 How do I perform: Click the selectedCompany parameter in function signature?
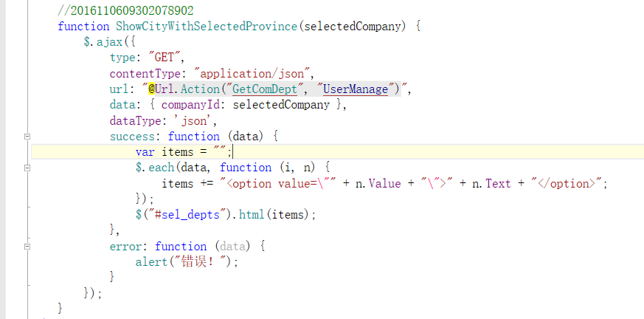point(353,27)
